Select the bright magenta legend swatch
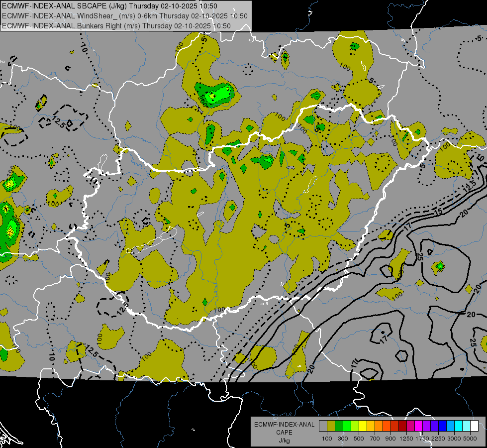487x448 pixels. click(x=418, y=426)
